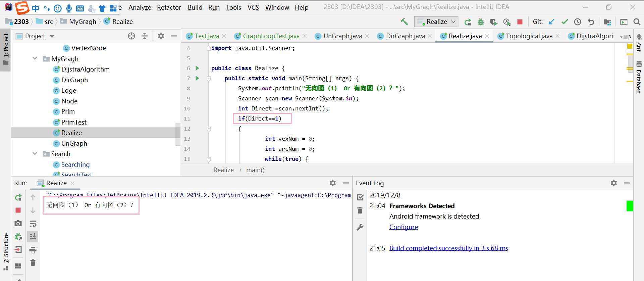Screen dimensions: 644x281
Task: Click the print icon in Run panel
Action: click(x=33, y=250)
